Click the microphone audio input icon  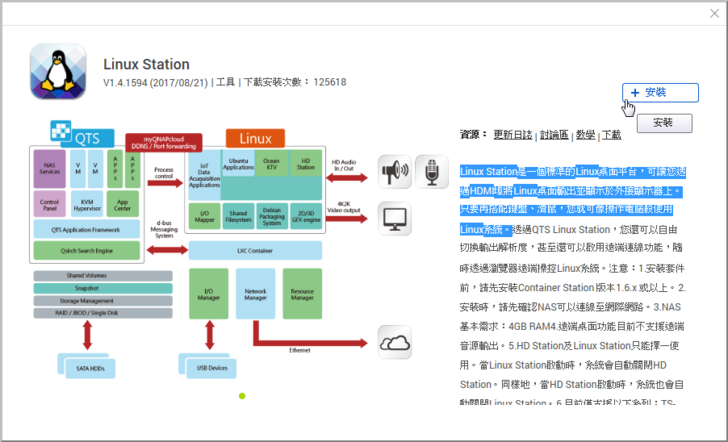click(432, 172)
